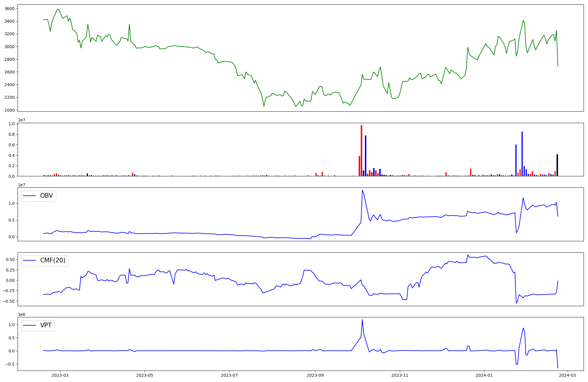Click the tall black volume bar at right
The width and height of the screenshot is (588, 382).
point(557,165)
